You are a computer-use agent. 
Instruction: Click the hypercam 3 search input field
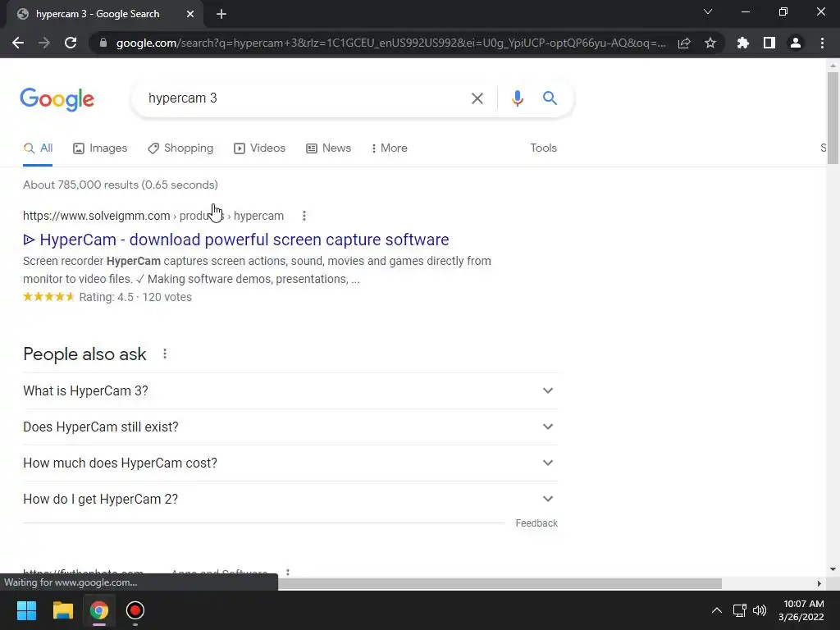[x=305, y=98]
